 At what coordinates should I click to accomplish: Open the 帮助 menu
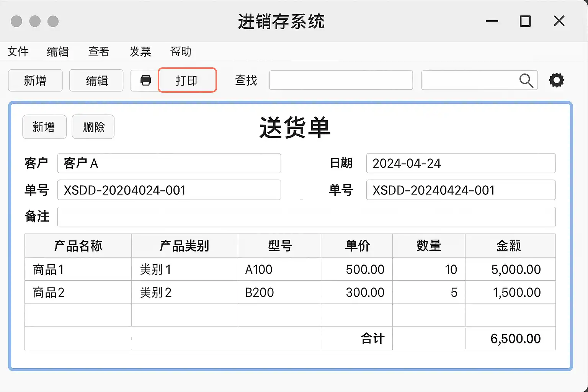coord(181,51)
